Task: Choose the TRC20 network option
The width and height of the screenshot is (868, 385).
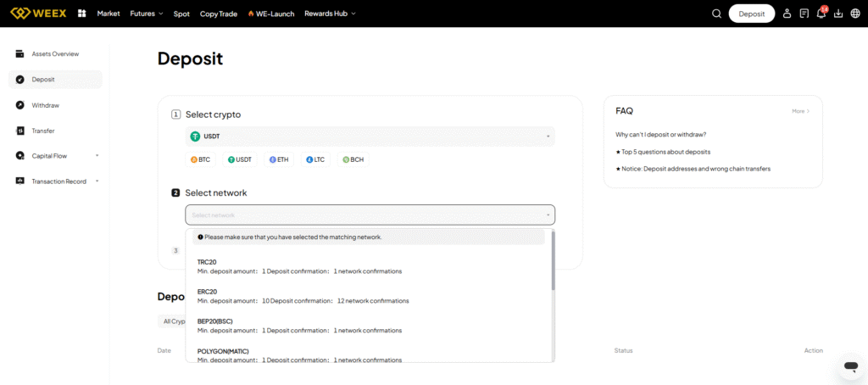Action: click(x=207, y=262)
